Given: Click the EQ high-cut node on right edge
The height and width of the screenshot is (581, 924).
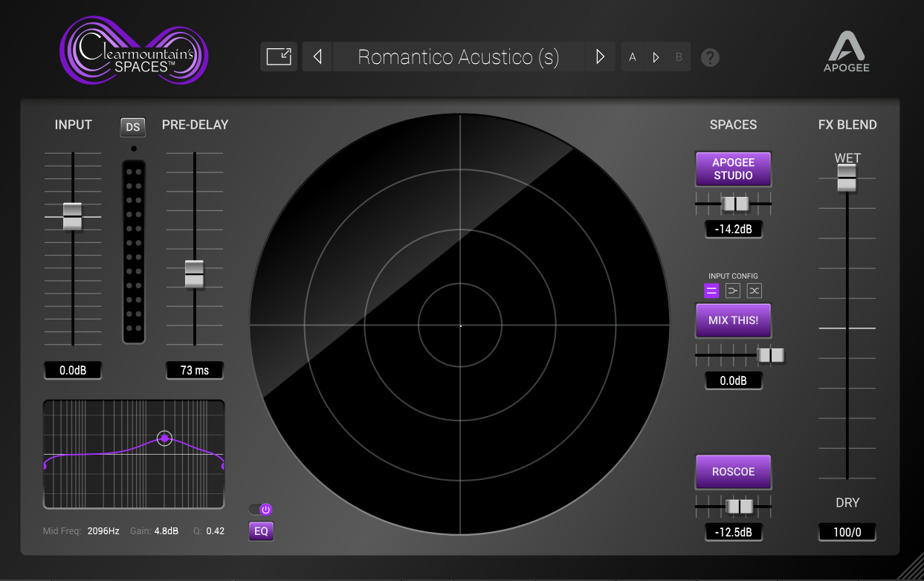Looking at the screenshot, I should [223, 467].
